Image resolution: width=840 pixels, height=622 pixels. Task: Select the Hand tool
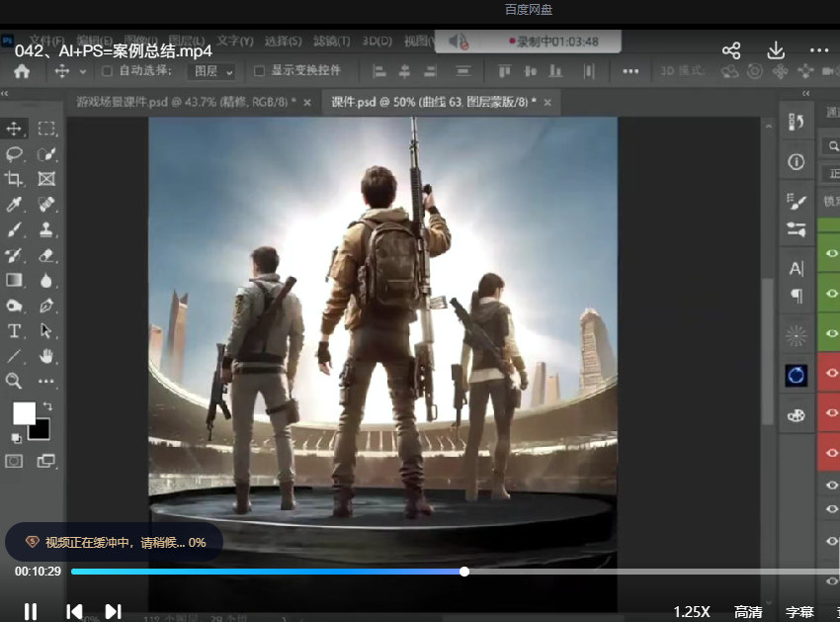pos(46,356)
